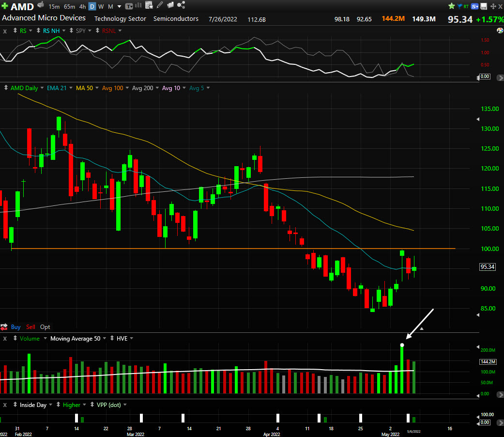Image resolution: width=504 pixels, height=437 pixels.
Task: Click the bar chart style icon
Action: click(138, 5)
